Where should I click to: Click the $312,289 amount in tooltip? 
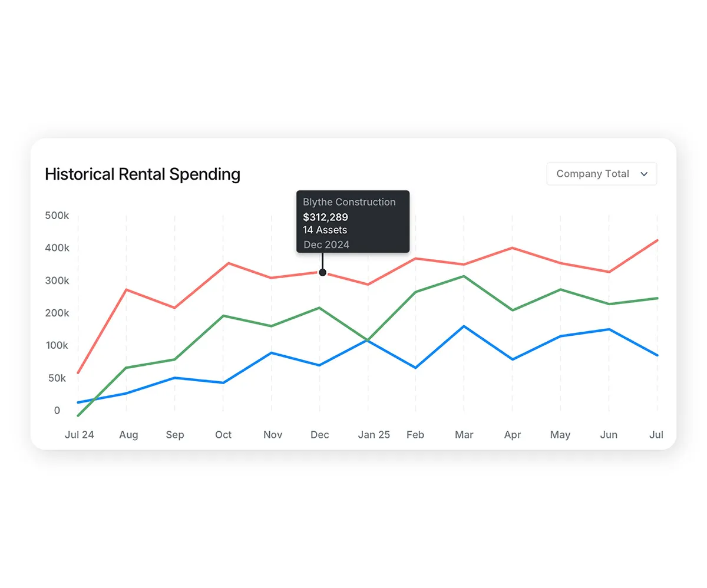coord(325,217)
